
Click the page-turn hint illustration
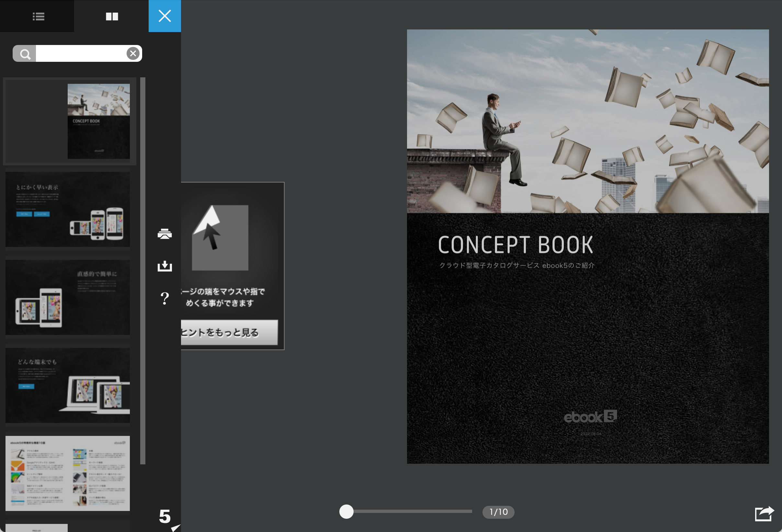click(x=220, y=238)
